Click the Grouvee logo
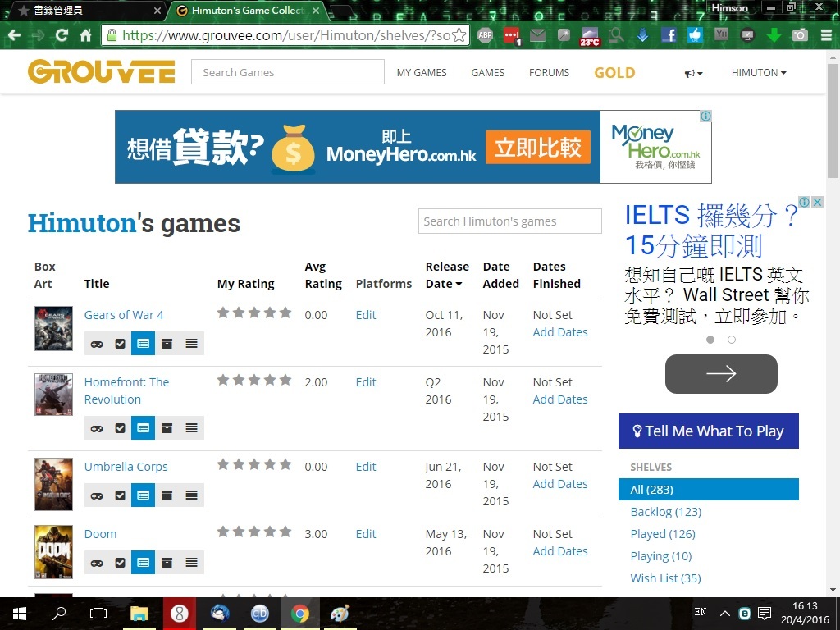 pos(101,72)
